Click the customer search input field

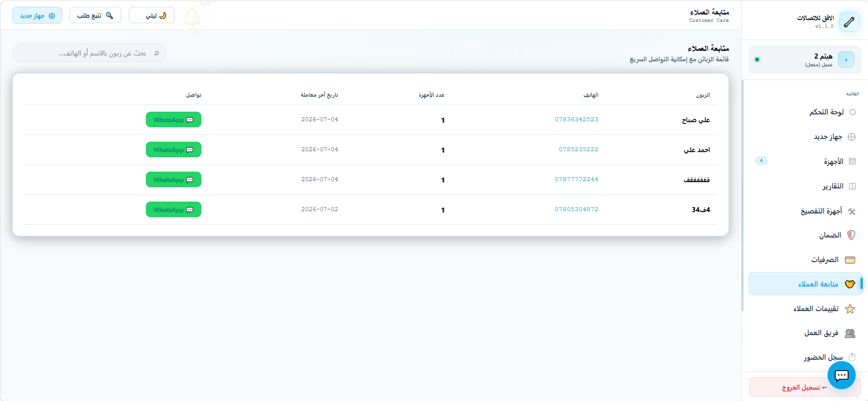pos(89,53)
